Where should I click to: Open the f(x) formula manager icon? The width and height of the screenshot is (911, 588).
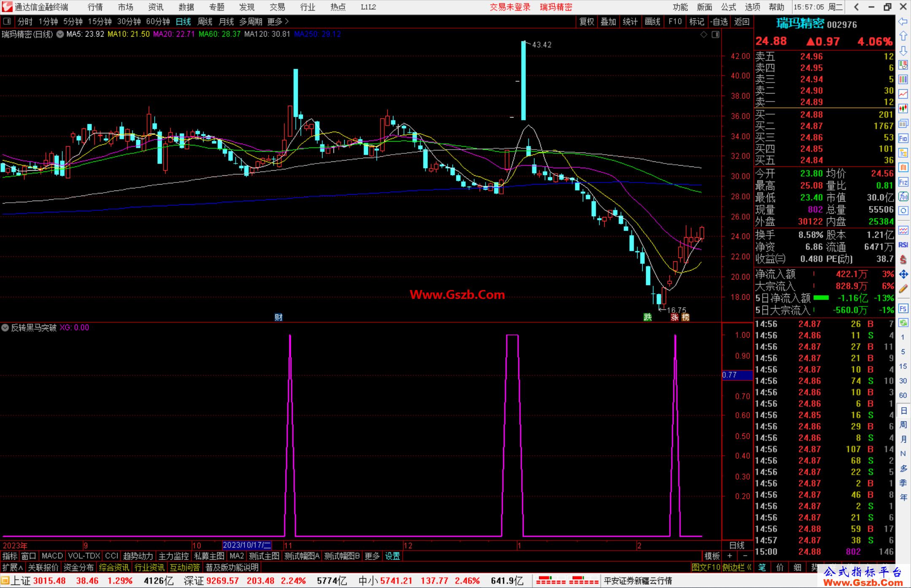903,196
